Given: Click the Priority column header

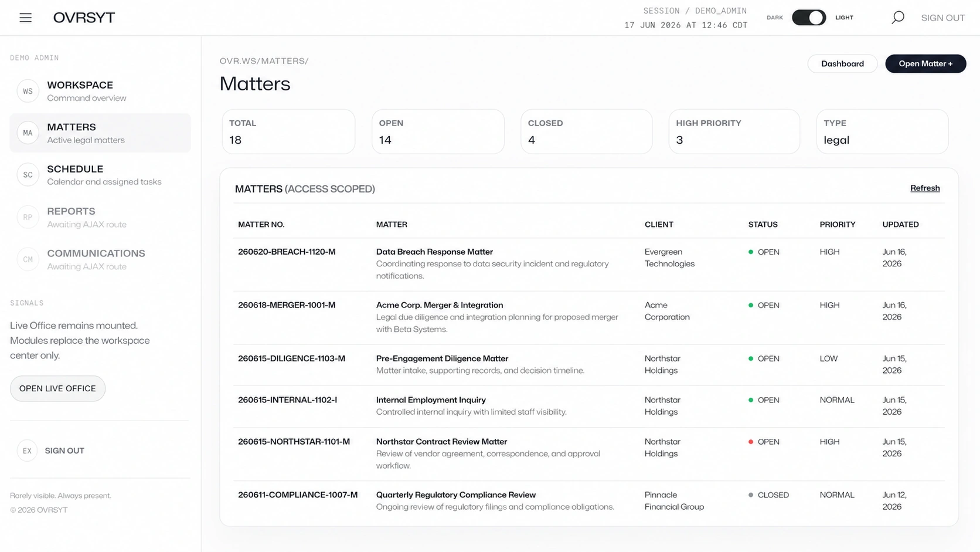Looking at the screenshot, I should coord(837,225).
